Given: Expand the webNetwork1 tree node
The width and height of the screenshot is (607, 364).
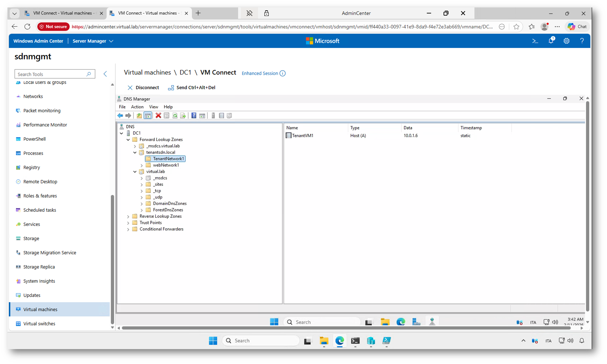Looking at the screenshot, I should pos(142,165).
